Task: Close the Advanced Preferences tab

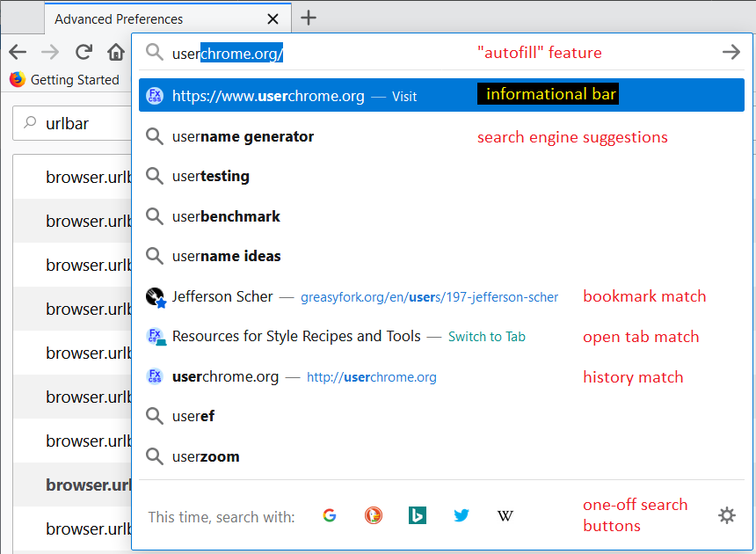Action: point(273,18)
